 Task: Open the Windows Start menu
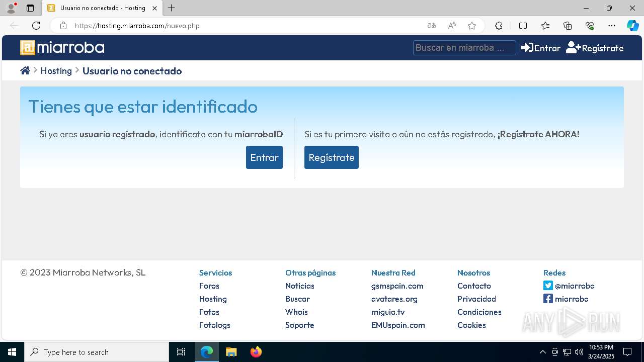tap(12, 352)
